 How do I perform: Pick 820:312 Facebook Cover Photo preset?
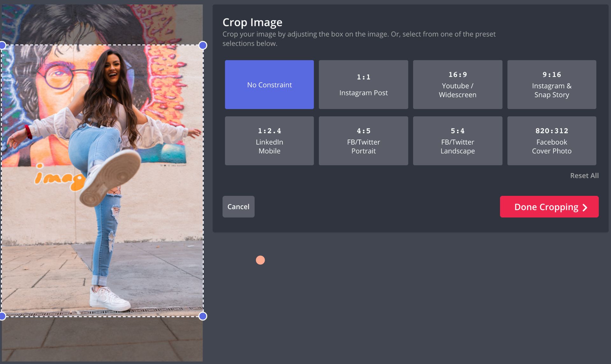click(551, 141)
